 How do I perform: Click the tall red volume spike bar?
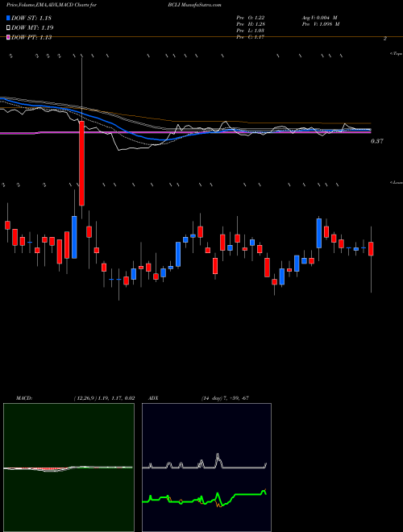tap(81, 163)
